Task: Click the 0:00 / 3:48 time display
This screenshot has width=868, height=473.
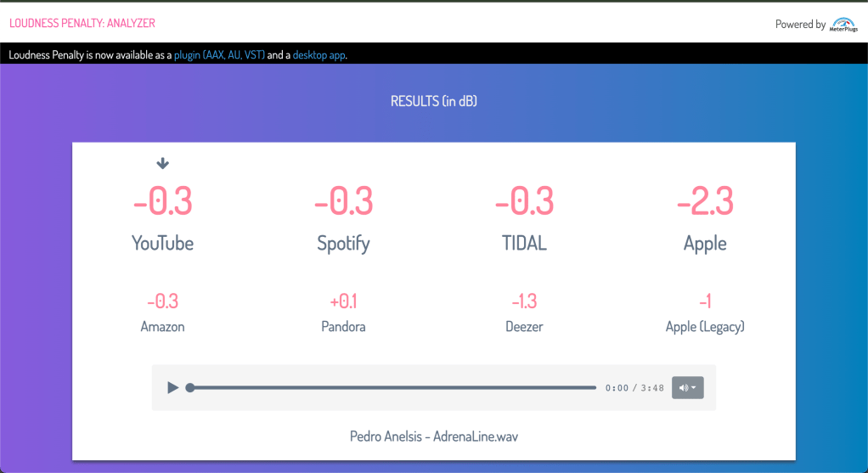Action: 634,388
